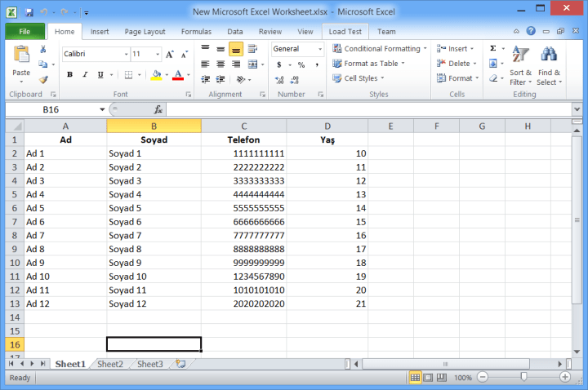588x390 pixels.
Task: Open the Page Layout ribbon tab
Action: [145, 32]
